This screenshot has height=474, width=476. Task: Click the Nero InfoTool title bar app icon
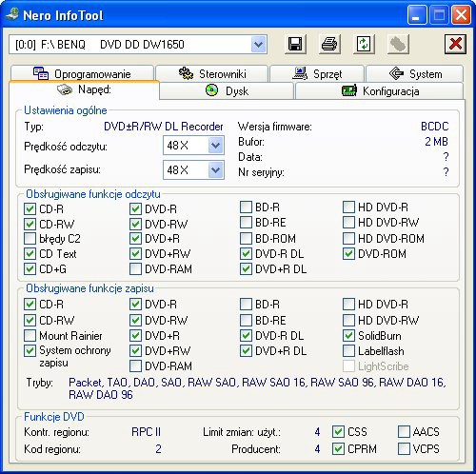[12, 14]
